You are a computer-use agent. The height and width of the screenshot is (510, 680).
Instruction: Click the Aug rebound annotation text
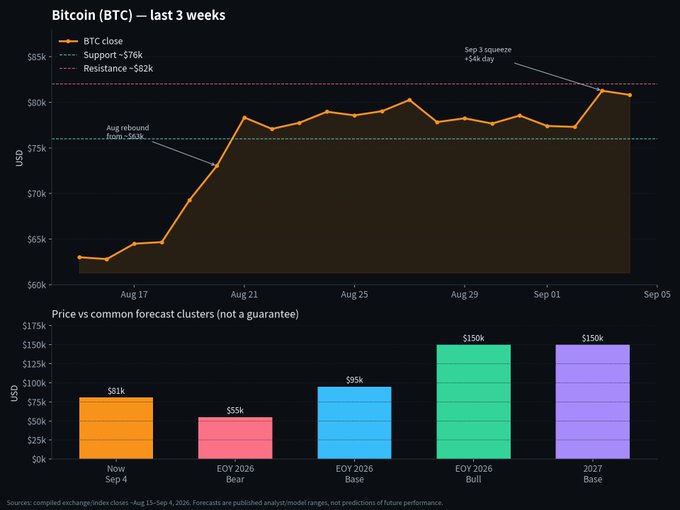tap(128, 132)
